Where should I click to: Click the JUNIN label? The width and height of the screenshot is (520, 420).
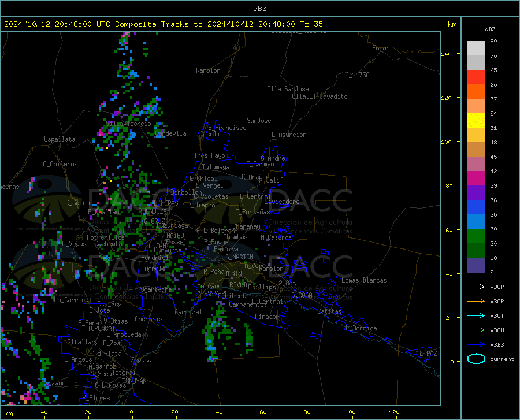pos(233,273)
